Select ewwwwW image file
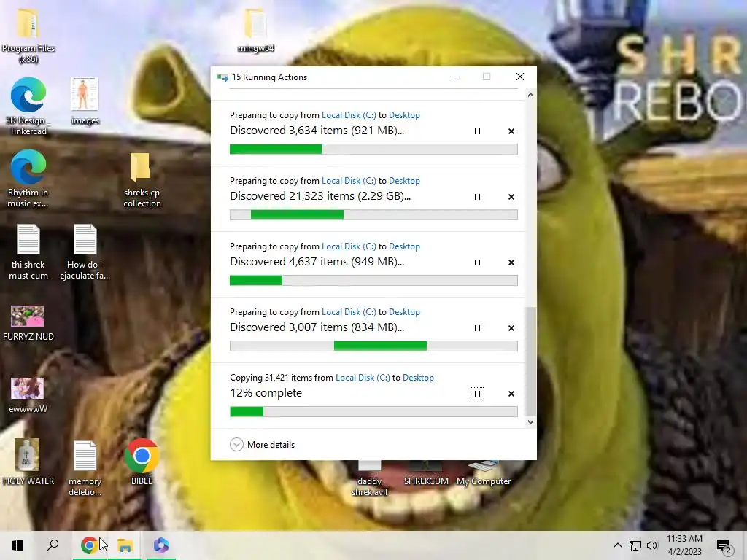Image resolution: width=747 pixels, height=560 pixels. (28, 395)
